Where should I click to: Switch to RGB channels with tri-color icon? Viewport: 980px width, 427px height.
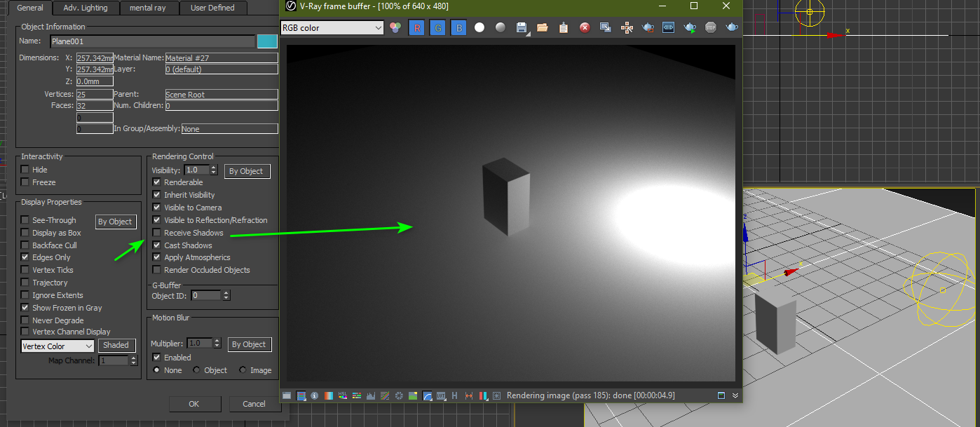pyautogui.click(x=396, y=28)
